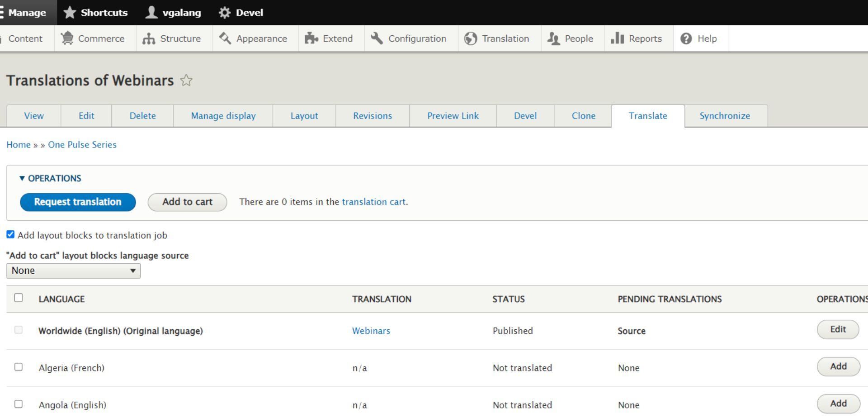Click Edit for Worldwide (English)
Screen dimensions: 868x418
click(838, 329)
